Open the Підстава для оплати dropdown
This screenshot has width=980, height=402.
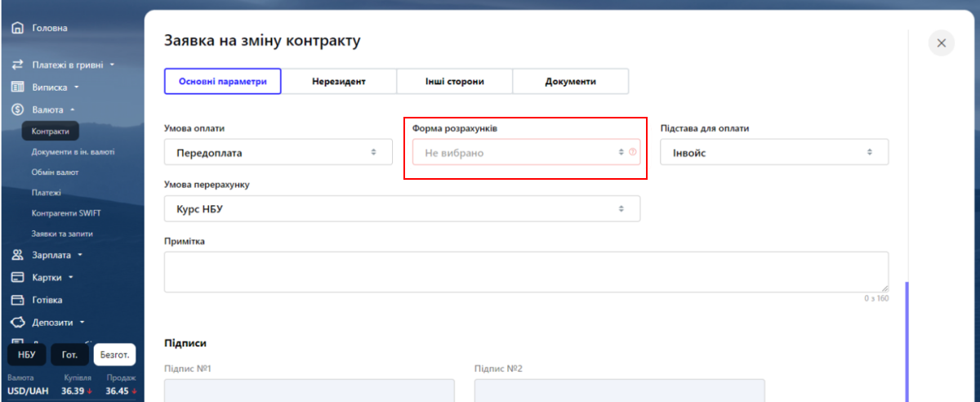[774, 152]
